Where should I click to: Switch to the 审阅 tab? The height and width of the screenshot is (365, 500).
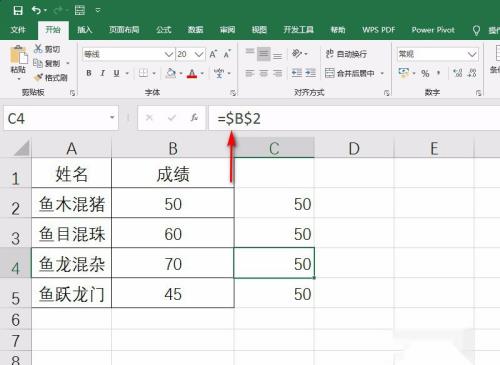click(x=227, y=30)
